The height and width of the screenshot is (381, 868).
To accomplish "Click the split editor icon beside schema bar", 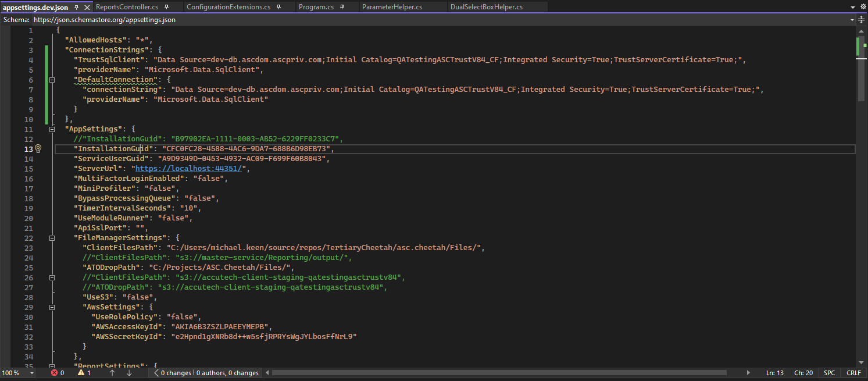I will click(x=862, y=19).
